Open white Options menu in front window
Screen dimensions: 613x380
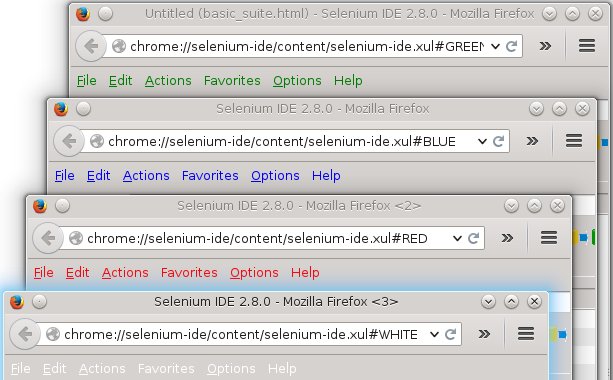231,369
